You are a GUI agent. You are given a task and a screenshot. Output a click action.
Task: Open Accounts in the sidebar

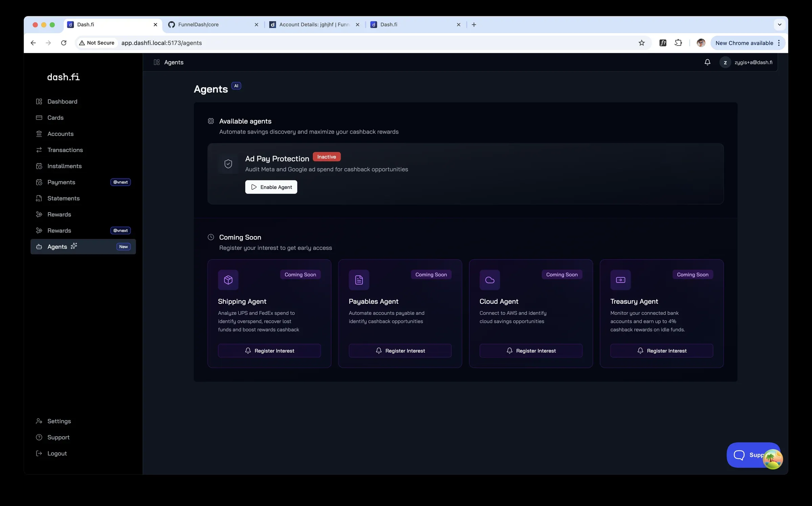(83, 134)
